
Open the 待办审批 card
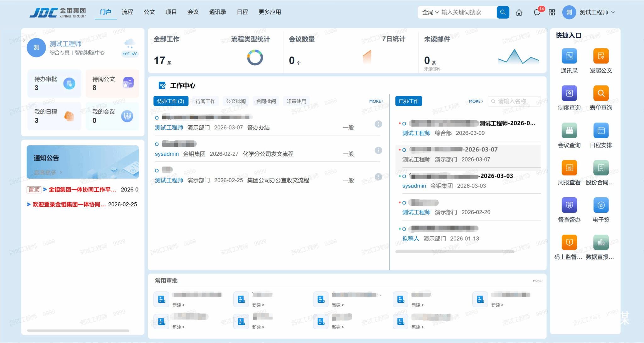(54, 83)
